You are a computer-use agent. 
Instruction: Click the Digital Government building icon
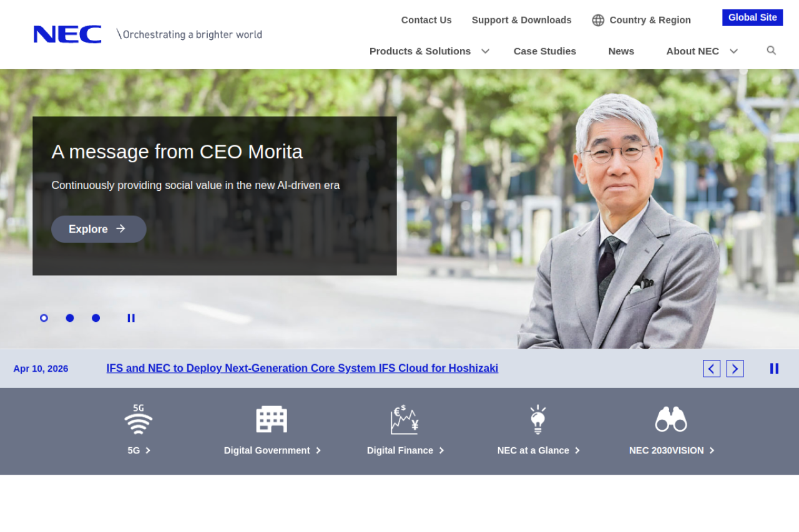[272, 419]
